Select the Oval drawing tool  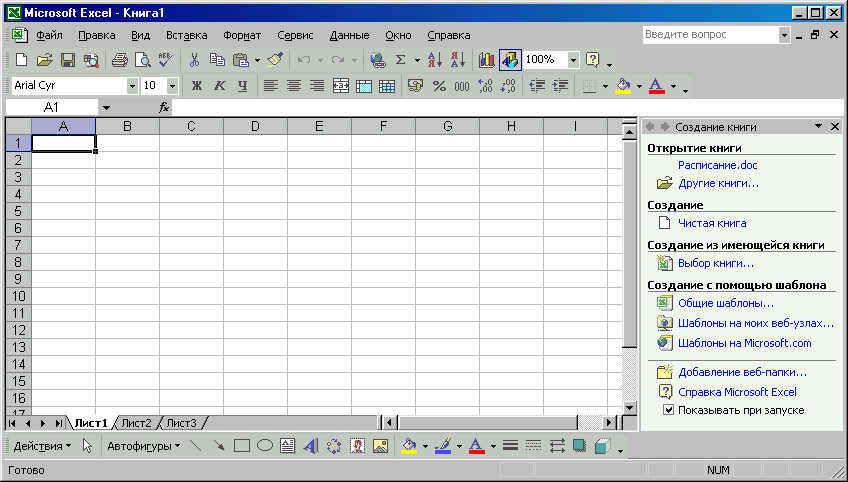(x=264, y=446)
